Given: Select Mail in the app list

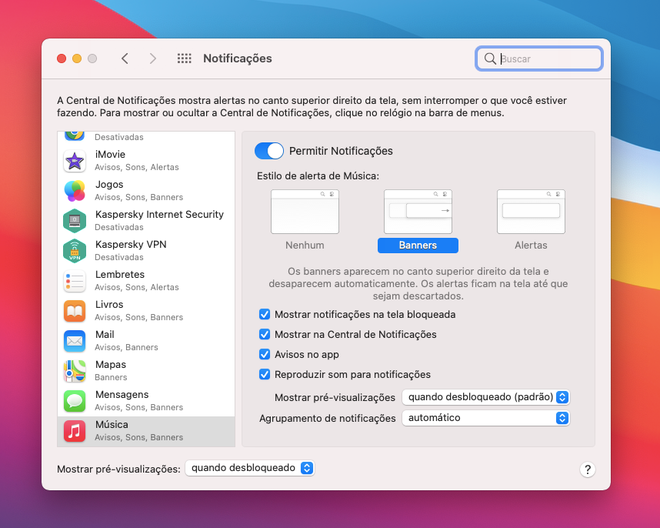Looking at the screenshot, I should point(146,341).
